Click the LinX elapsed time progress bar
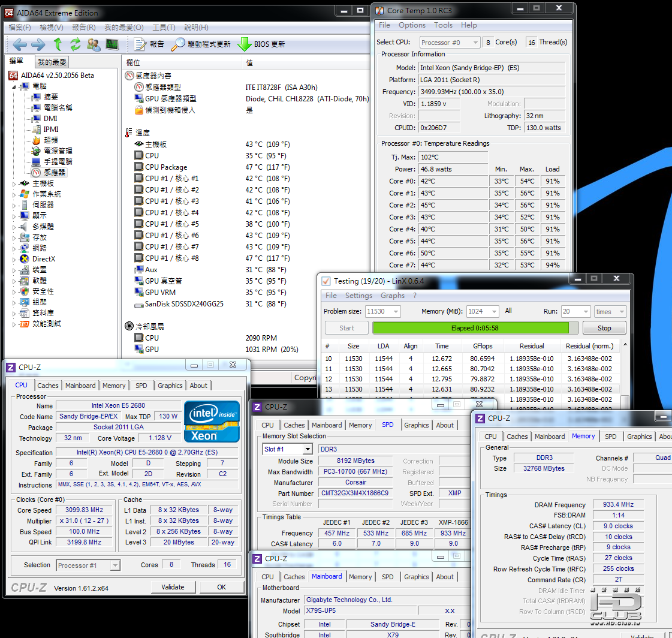The height and width of the screenshot is (638, 672). 475,327
